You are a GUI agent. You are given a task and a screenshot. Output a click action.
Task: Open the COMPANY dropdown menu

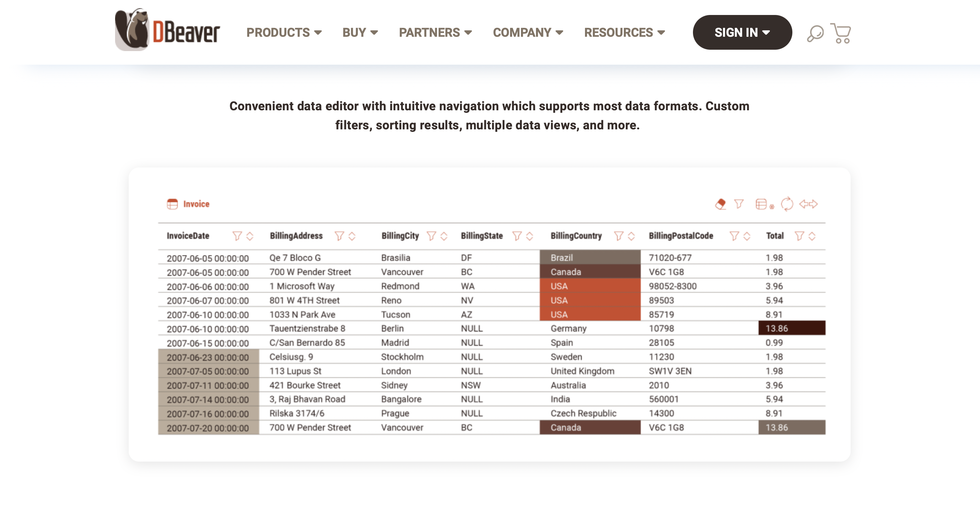(x=528, y=32)
